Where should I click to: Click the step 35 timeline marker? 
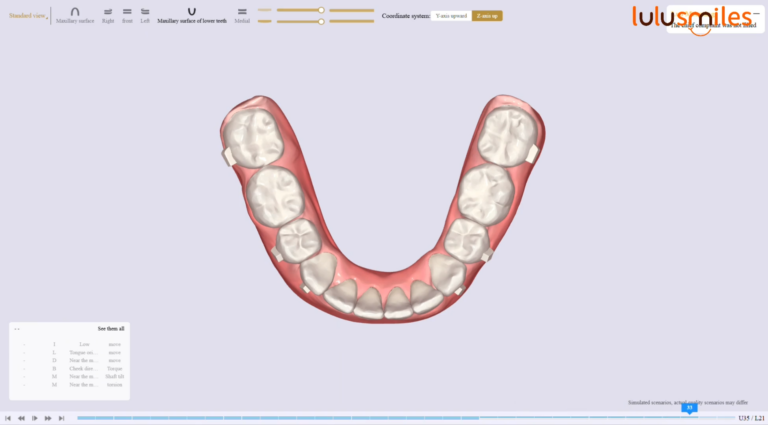coord(689,408)
